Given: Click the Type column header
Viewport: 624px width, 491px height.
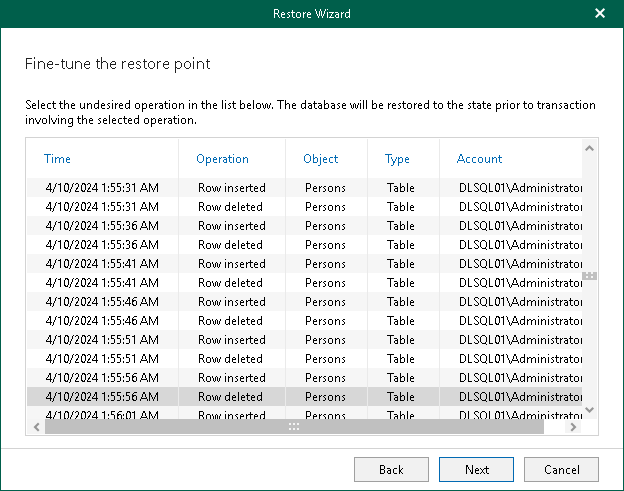Looking at the screenshot, I should [x=397, y=159].
